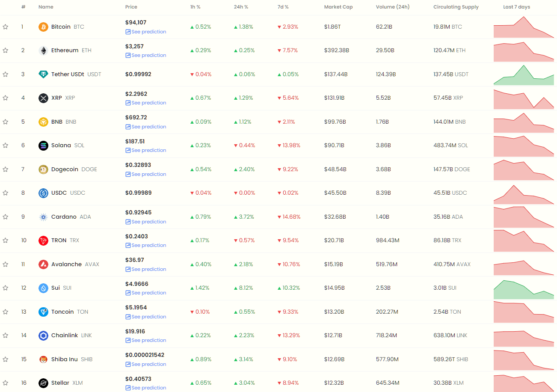This screenshot has width=557, height=392.
Task: Click the Ethereum coin logo
Action: tap(43, 50)
